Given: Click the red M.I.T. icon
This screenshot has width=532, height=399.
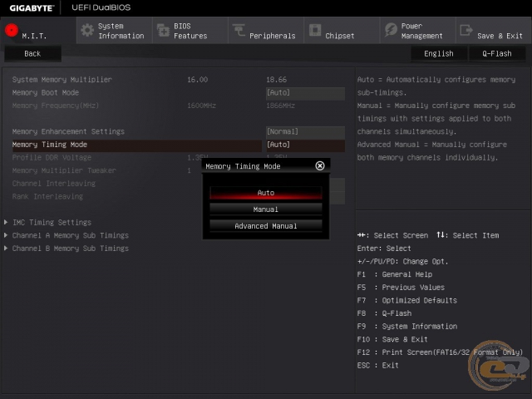Looking at the screenshot, I should [12, 30].
